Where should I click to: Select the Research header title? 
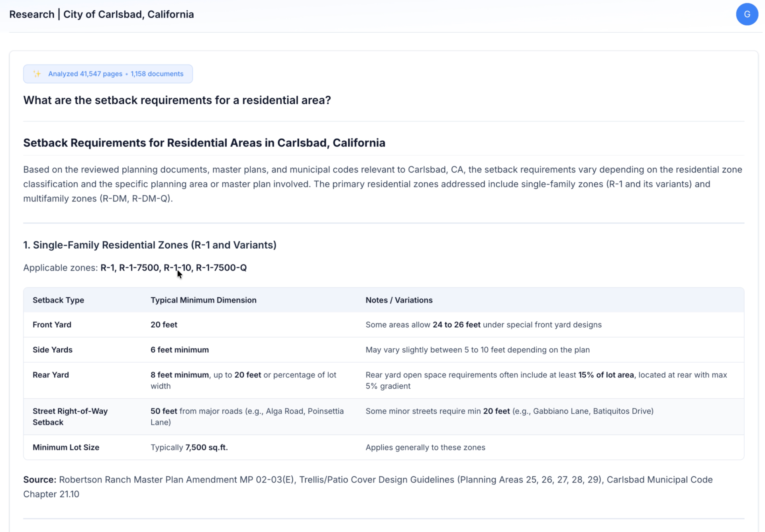point(31,14)
